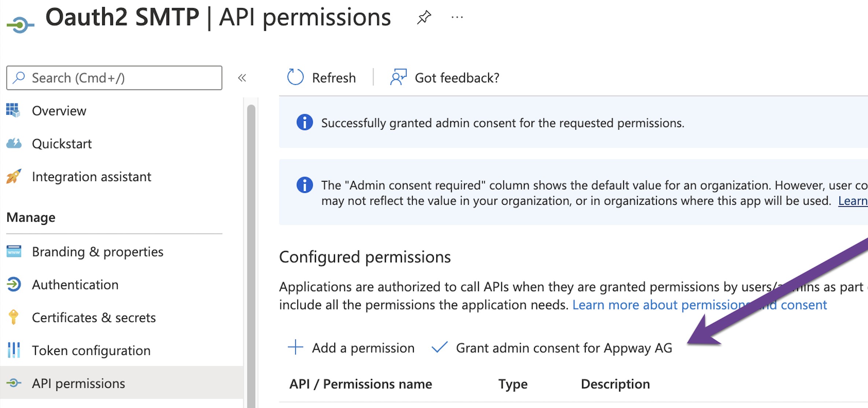Select API permissions in sidebar
868x408 pixels.
[78, 383]
